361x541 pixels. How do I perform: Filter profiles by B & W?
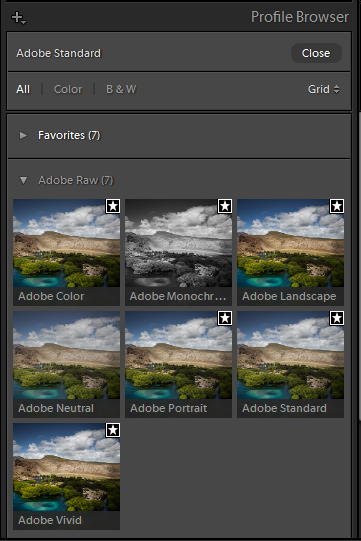121,89
